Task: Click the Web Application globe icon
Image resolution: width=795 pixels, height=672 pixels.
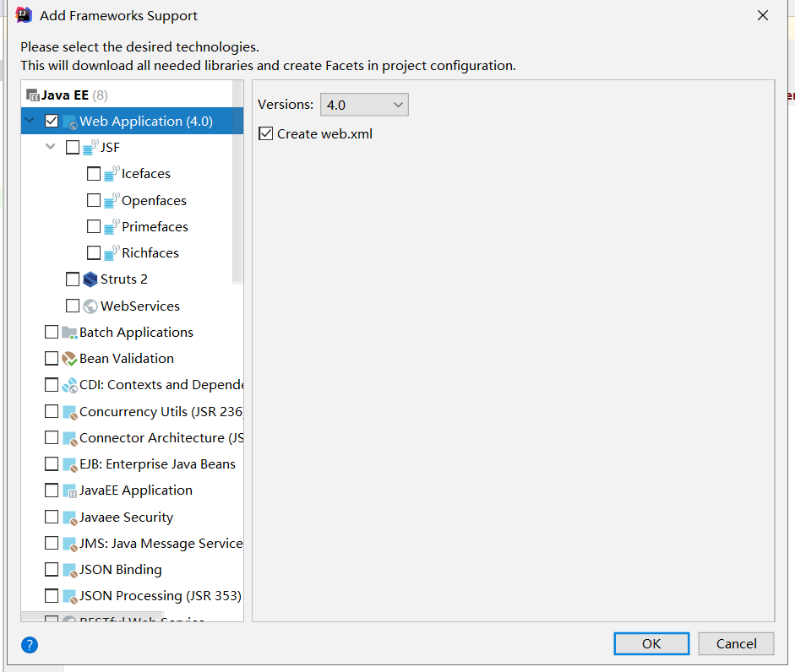Action: tap(70, 122)
